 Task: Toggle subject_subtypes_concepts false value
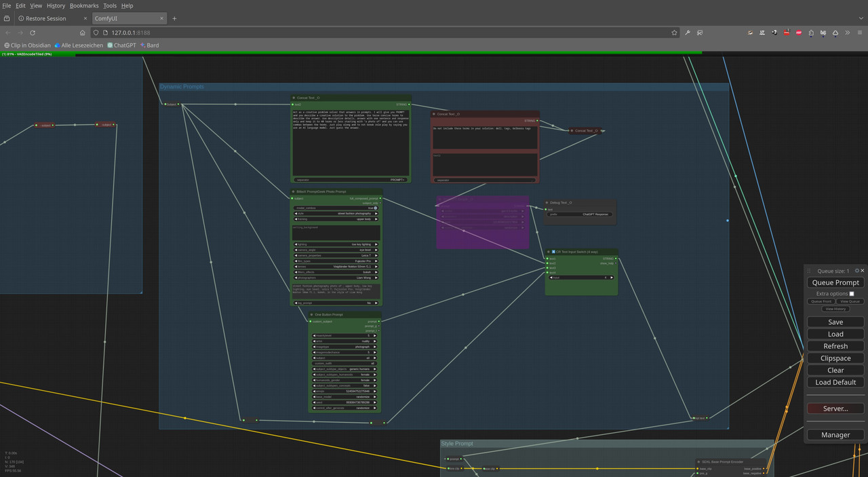click(344, 385)
